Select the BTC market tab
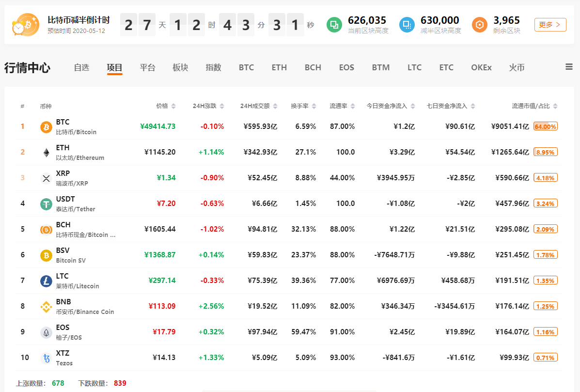 [x=246, y=67]
